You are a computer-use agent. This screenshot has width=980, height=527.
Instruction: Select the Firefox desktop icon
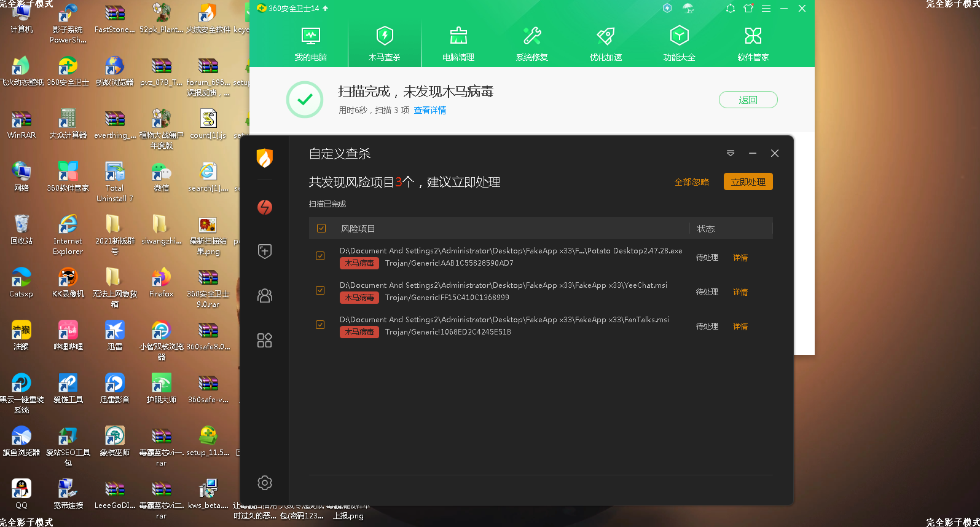[x=161, y=282]
